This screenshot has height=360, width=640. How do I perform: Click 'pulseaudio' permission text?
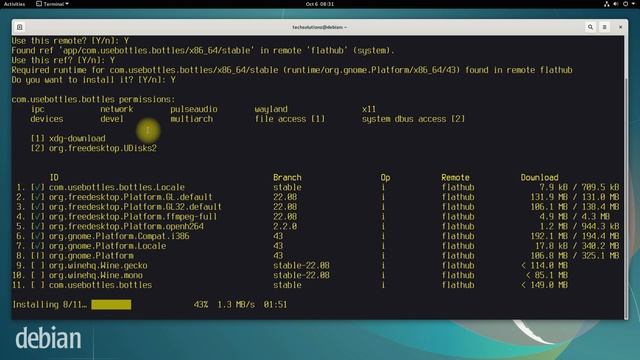(x=194, y=109)
